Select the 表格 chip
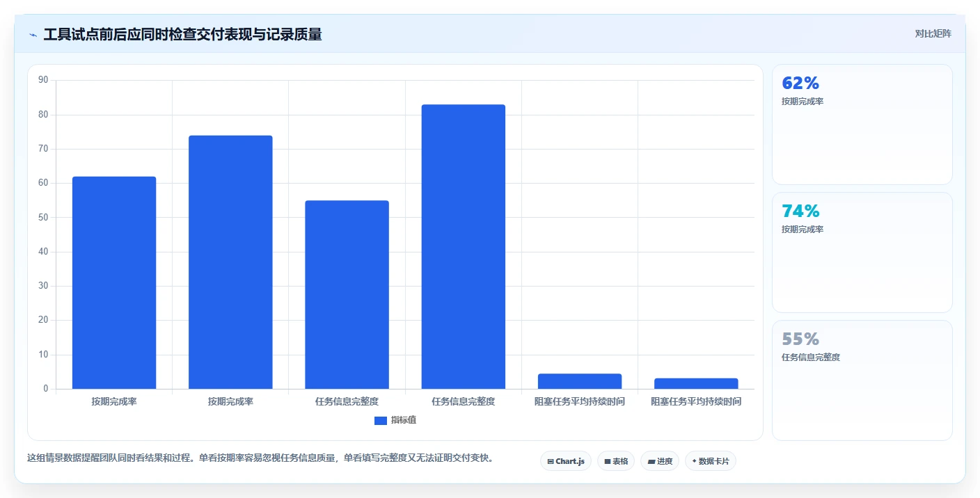Image resolution: width=980 pixels, height=498 pixels. (616, 461)
